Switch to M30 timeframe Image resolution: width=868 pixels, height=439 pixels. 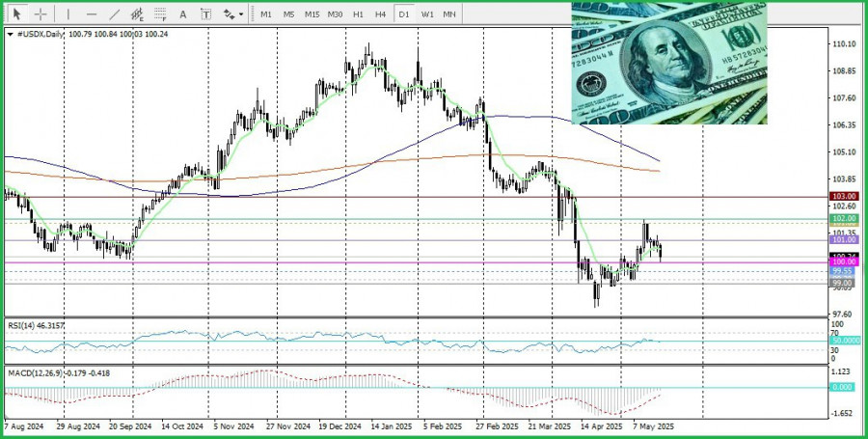[335, 14]
